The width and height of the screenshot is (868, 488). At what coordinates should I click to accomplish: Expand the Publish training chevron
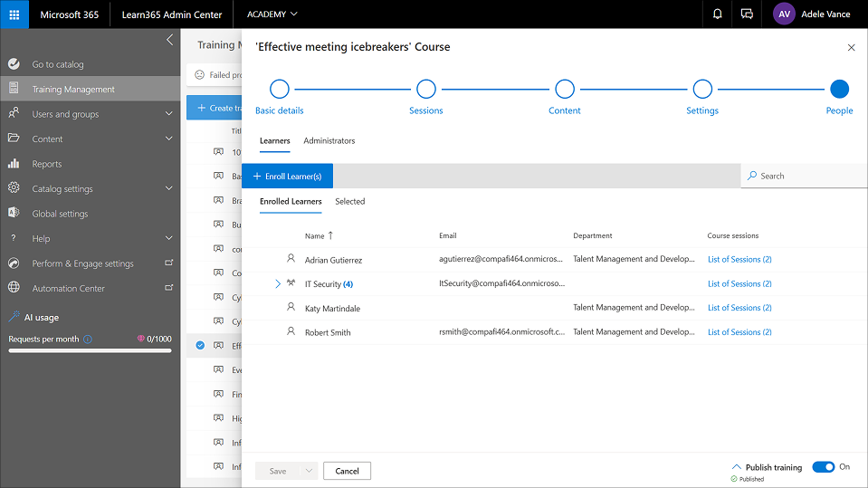coord(736,467)
